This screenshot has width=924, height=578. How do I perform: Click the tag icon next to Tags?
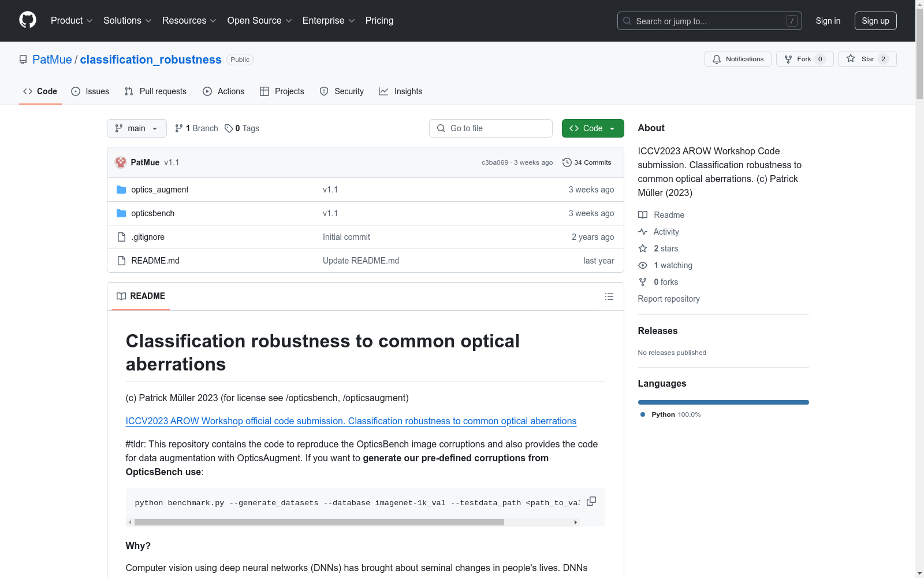pyautogui.click(x=229, y=128)
